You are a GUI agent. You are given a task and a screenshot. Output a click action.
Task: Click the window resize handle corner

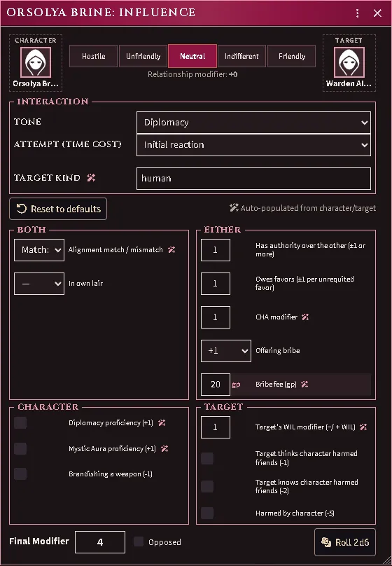coord(386,561)
